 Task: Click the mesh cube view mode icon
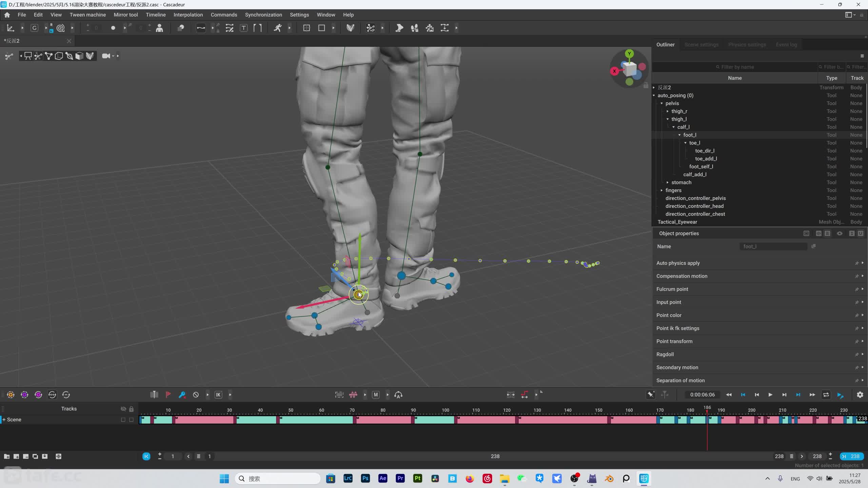pyautogui.click(x=79, y=56)
